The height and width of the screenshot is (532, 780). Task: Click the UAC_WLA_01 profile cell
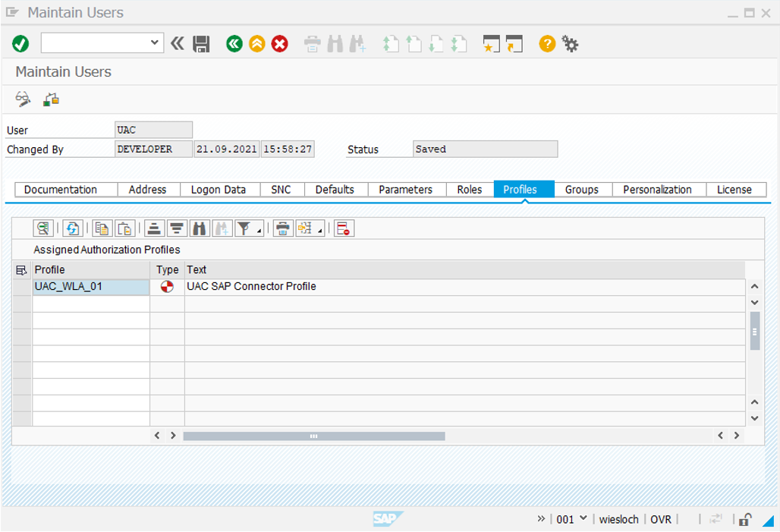pos(90,287)
